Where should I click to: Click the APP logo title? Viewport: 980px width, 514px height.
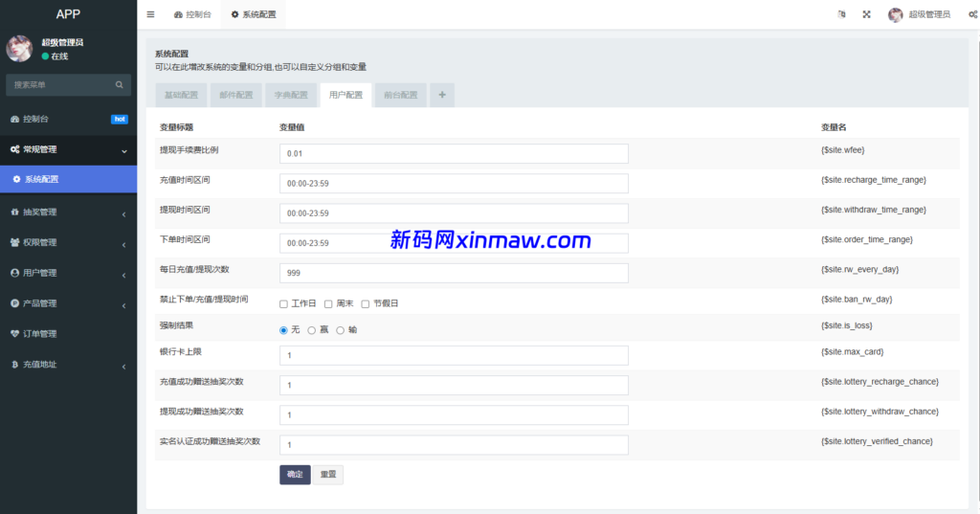click(x=68, y=14)
